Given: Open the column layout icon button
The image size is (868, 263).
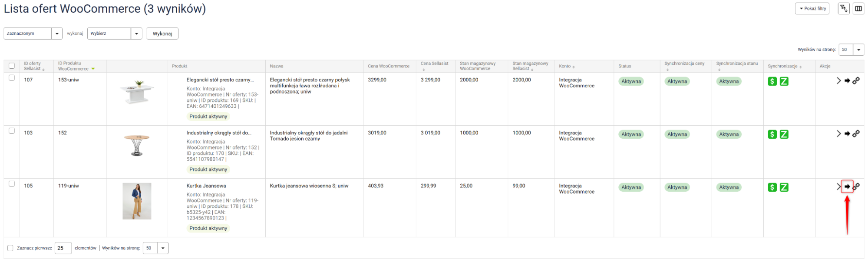Looking at the screenshot, I should pyautogui.click(x=858, y=9).
